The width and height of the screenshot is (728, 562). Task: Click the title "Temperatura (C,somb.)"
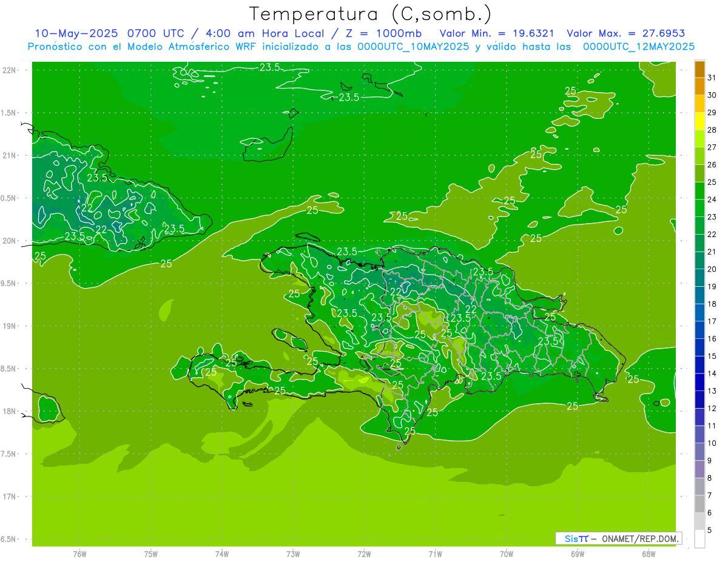tap(370, 15)
